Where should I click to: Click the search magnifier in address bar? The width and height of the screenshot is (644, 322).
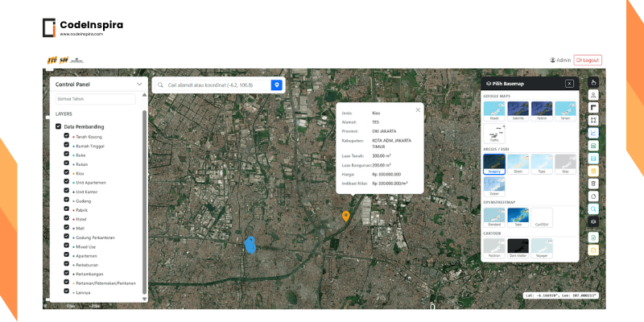coord(160,85)
